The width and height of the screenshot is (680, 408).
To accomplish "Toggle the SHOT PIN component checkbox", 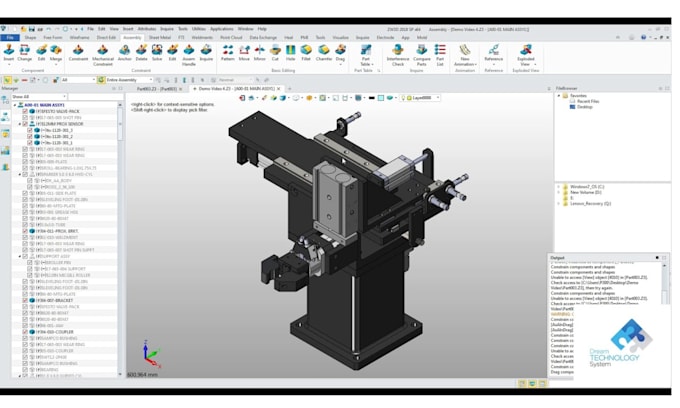I will pyautogui.click(x=25, y=118).
